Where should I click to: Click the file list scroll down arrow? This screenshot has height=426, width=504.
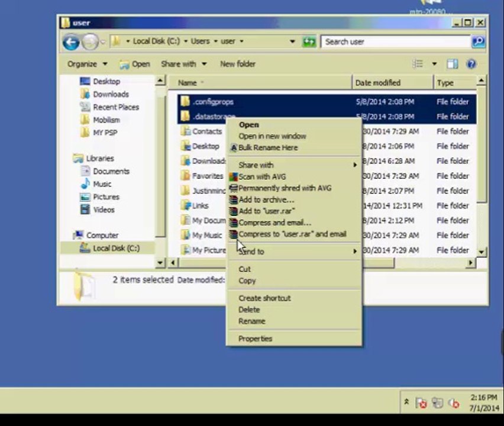pyautogui.click(x=481, y=252)
